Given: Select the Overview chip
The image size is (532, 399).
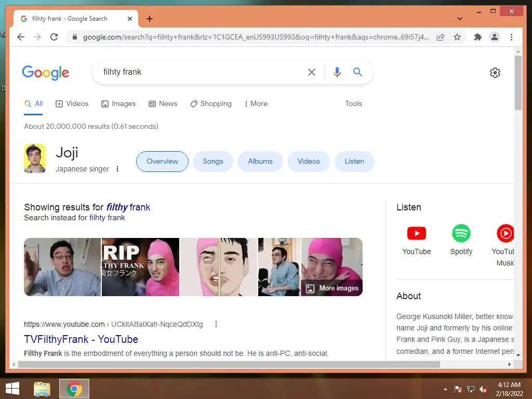Looking at the screenshot, I should click(162, 162).
